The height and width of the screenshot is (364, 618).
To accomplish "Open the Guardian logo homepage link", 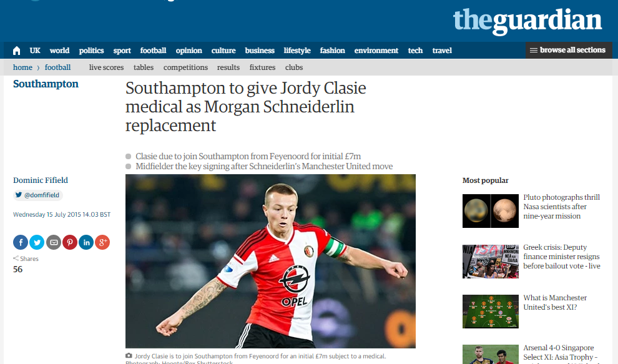I will pyautogui.click(x=527, y=21).
